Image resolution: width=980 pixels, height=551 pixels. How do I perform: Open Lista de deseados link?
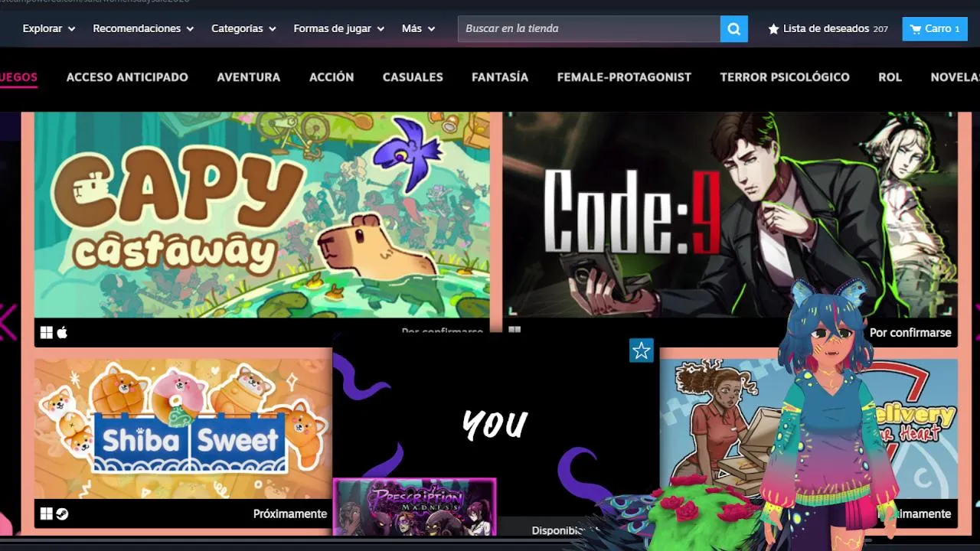[828, 29]
